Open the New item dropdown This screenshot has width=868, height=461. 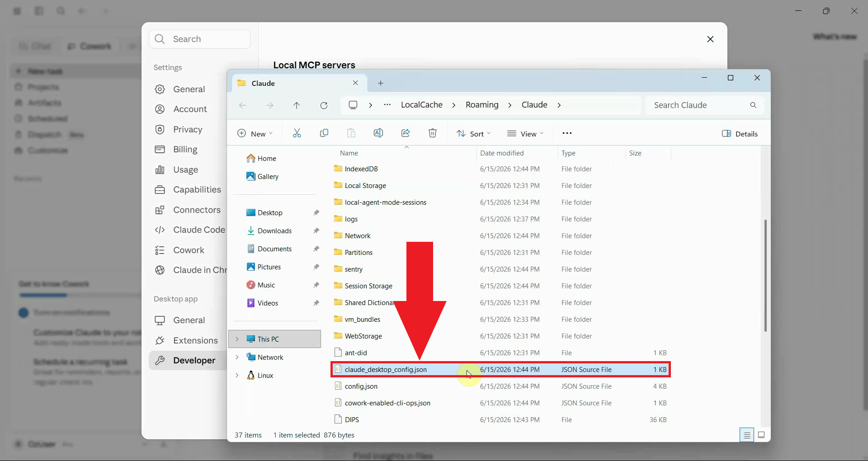[255, 133]
